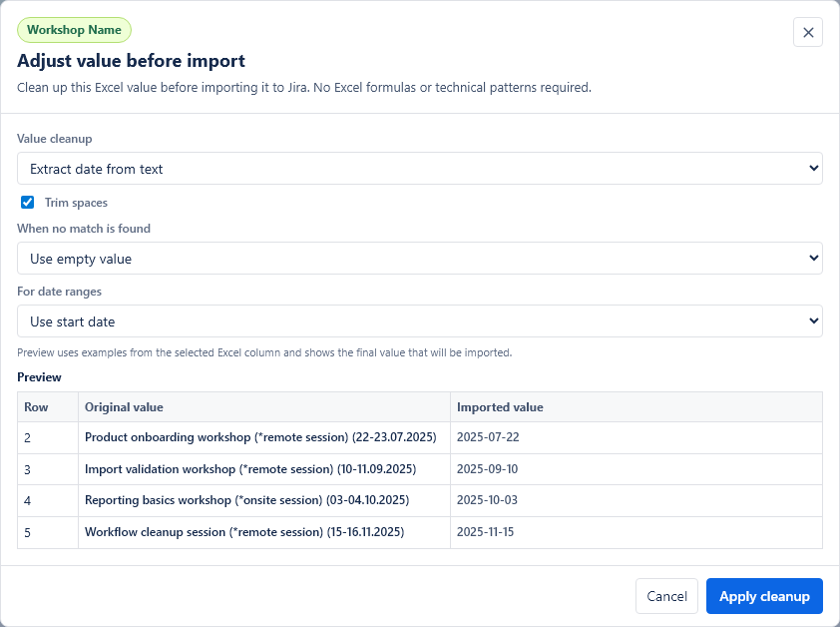This screenshot has height=627, width=840.
Task: Click imported value 2025-07-22
Action: pos(488,437)
